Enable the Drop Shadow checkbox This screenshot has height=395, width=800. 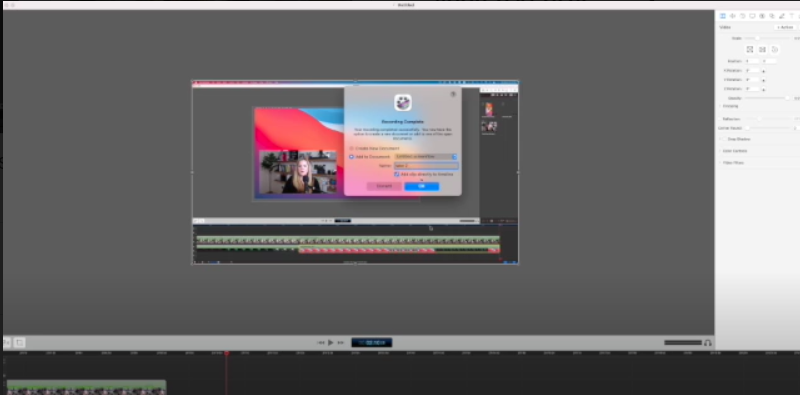click(723, 139)
